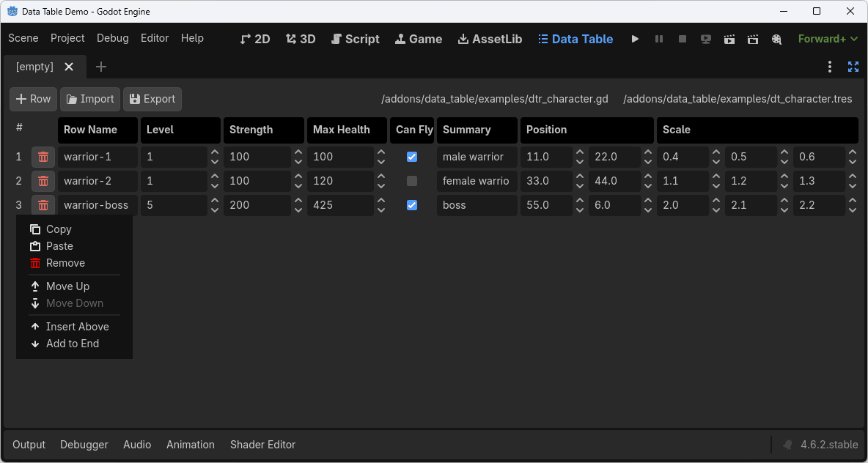Open the Forward+ renderer dropdown
The image size is (868, 463).
coord(828,39)
